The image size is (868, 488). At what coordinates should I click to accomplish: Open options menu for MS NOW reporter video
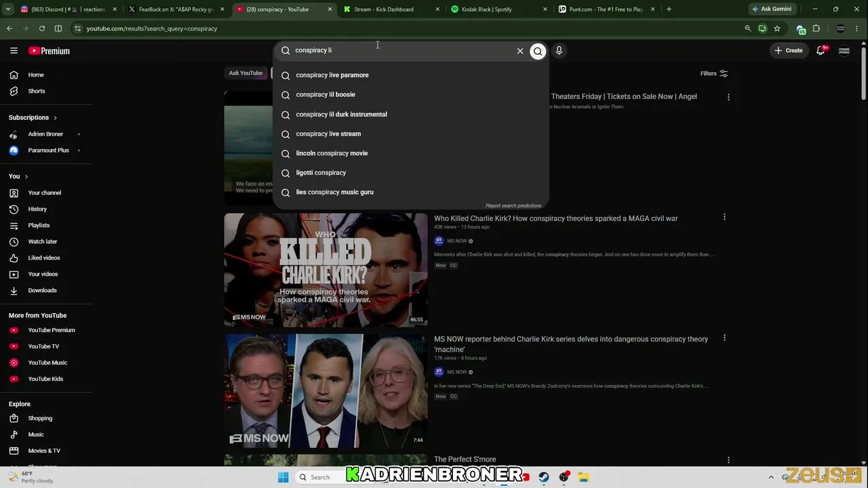click(724, 338)
